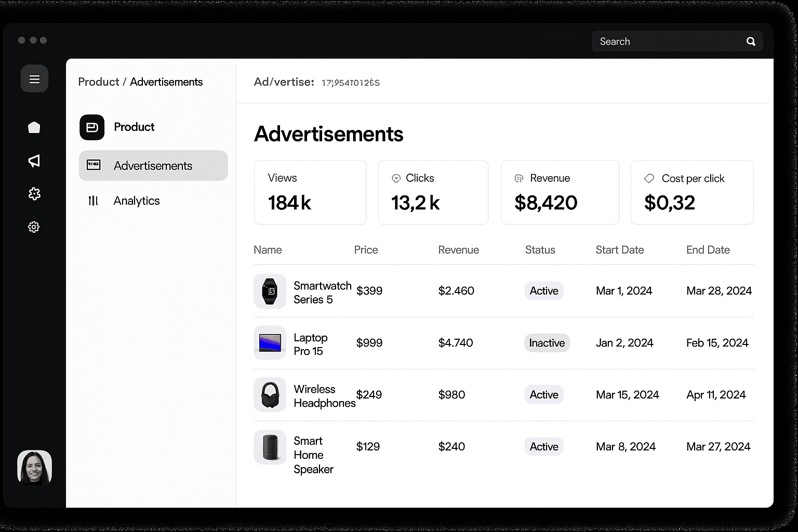Click the Laptop Pro 15 thumbnail
Screen dimensions: 798x532
270,343
